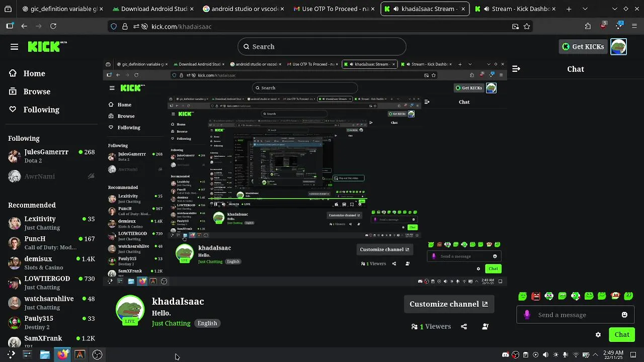
Task: Open Firefox from the taskbar
Action: click(x=62, y=354)
